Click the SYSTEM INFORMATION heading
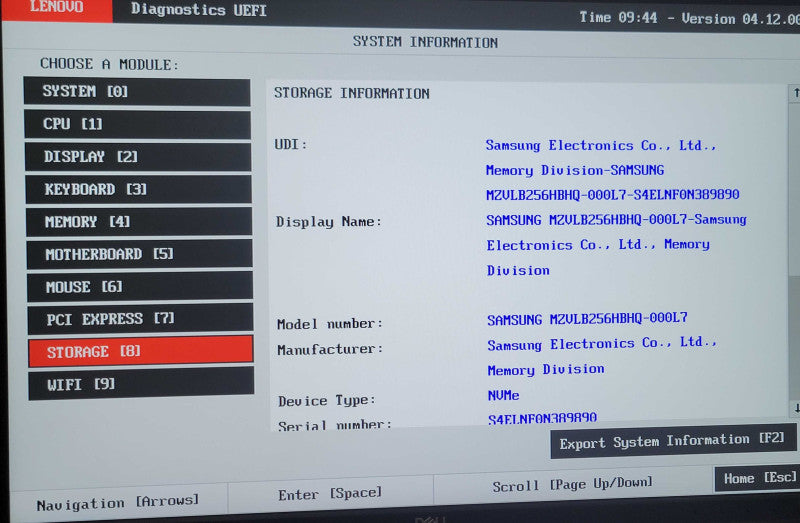 [x=426, y=42]
